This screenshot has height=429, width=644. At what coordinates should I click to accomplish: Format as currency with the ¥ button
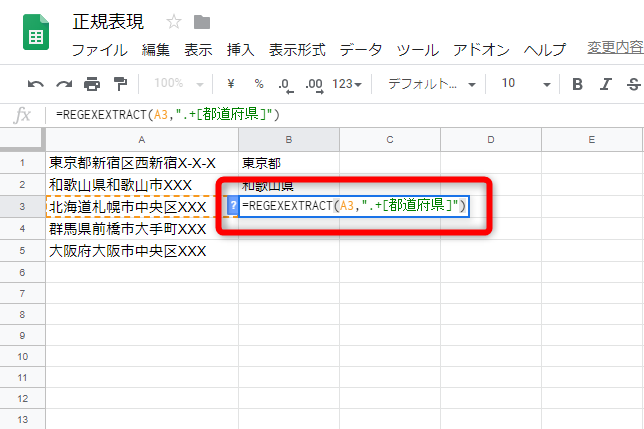[231, 84]
